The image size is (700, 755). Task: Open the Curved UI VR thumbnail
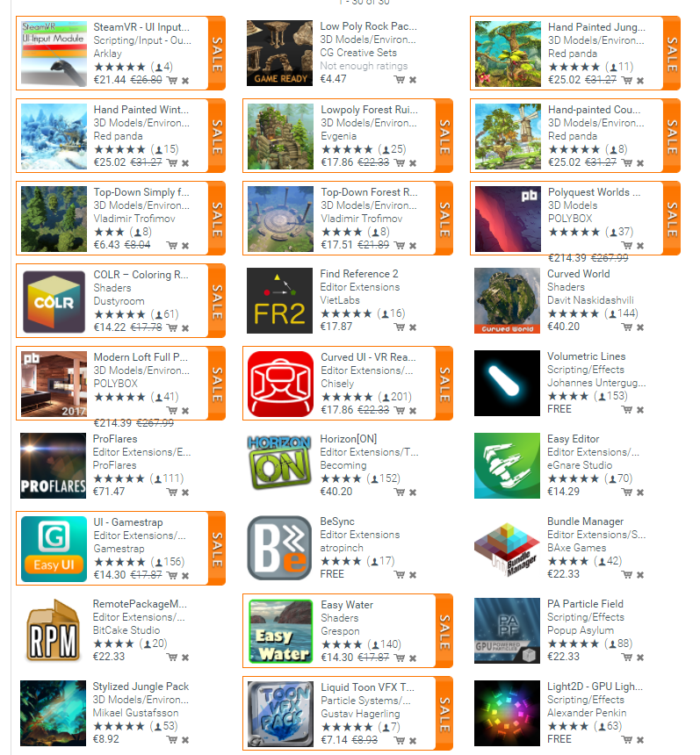tap(280, 384)
